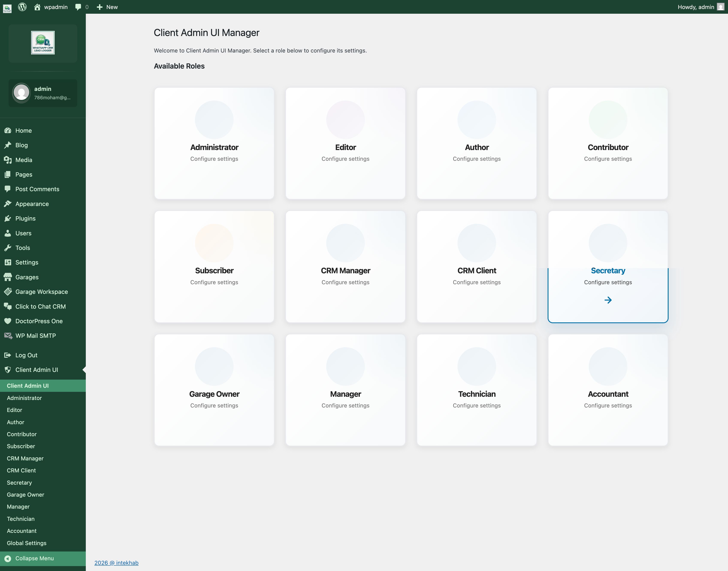Click the Secretary card arrow icon
The image size is (728, 571).
click(x=608, y=300)
